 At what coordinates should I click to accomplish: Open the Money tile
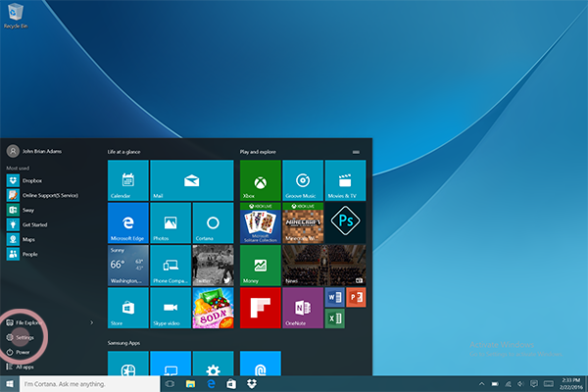coord(261,266)
